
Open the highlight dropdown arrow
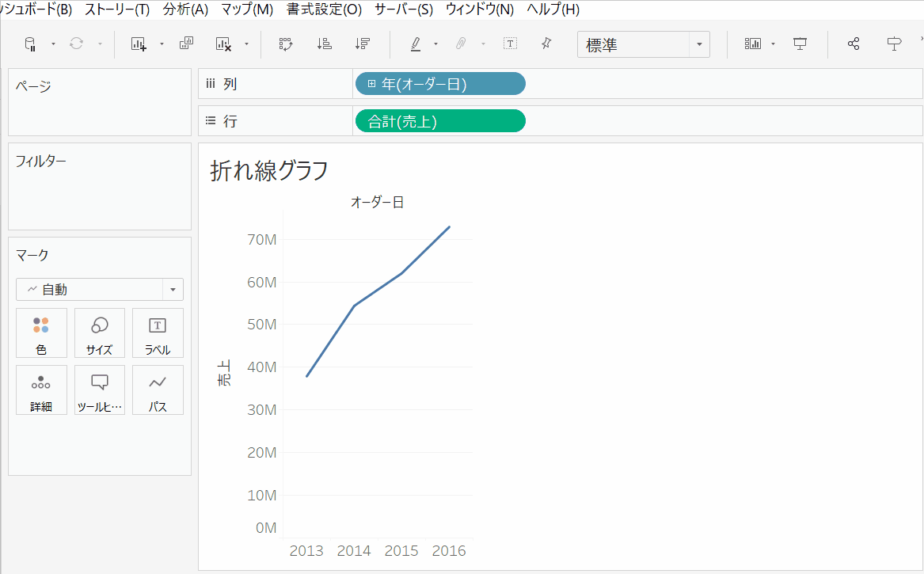pos(436,44)
